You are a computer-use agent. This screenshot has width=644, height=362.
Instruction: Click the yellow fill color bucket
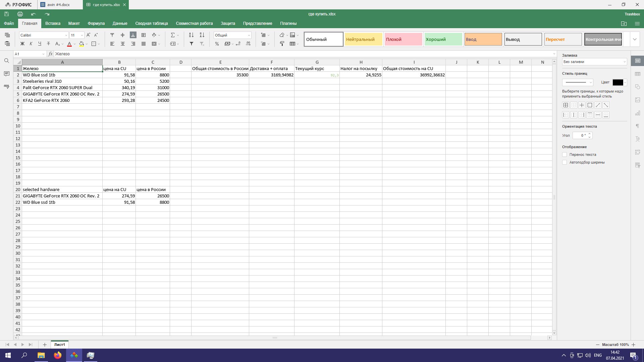point(82,44)
